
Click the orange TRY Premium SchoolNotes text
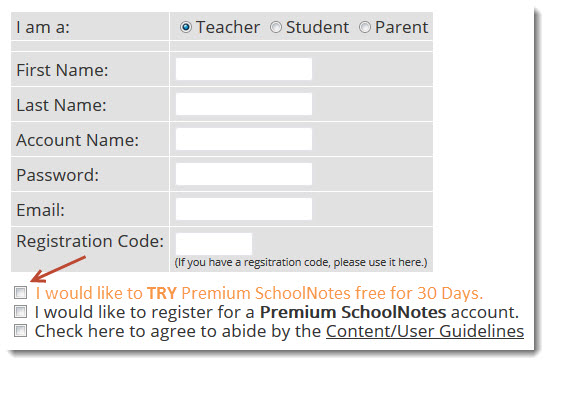(259, 293)
